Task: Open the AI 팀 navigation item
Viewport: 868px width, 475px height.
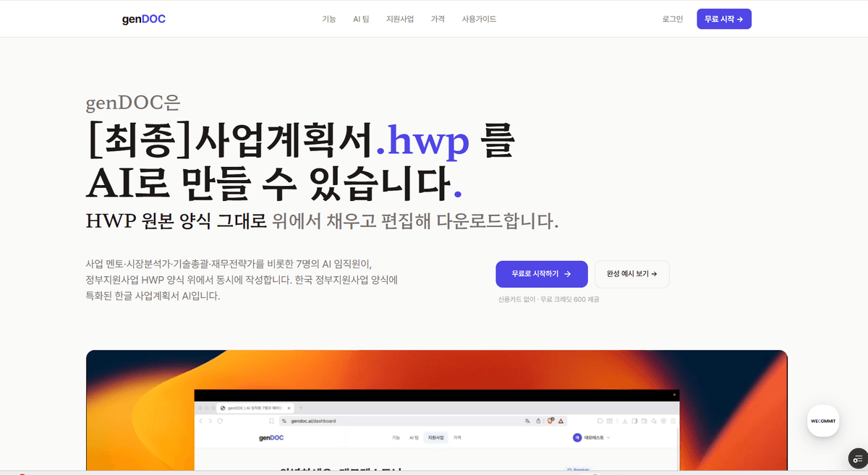Action: tap(361, 20)
